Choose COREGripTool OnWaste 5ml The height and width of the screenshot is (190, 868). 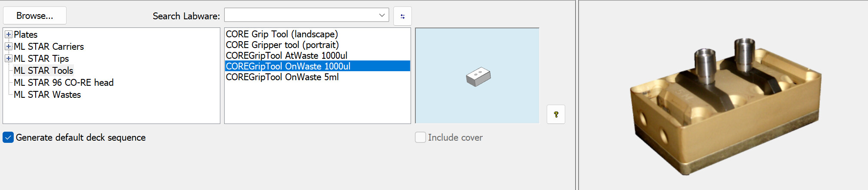[282, 77]
